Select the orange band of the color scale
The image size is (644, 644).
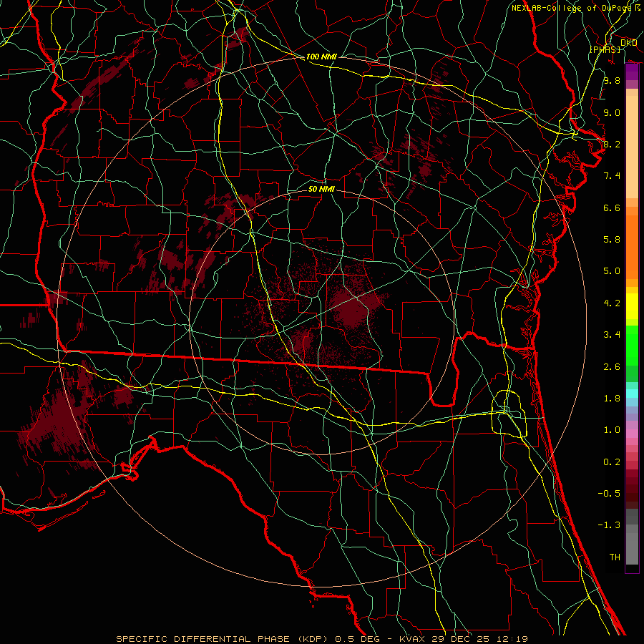(x=632, y=248)
